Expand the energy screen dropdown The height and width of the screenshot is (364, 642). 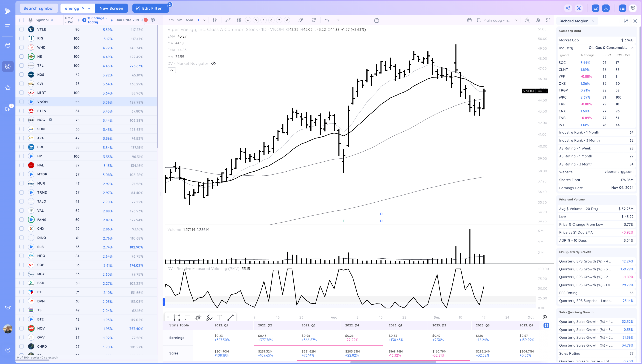[89, 8]
